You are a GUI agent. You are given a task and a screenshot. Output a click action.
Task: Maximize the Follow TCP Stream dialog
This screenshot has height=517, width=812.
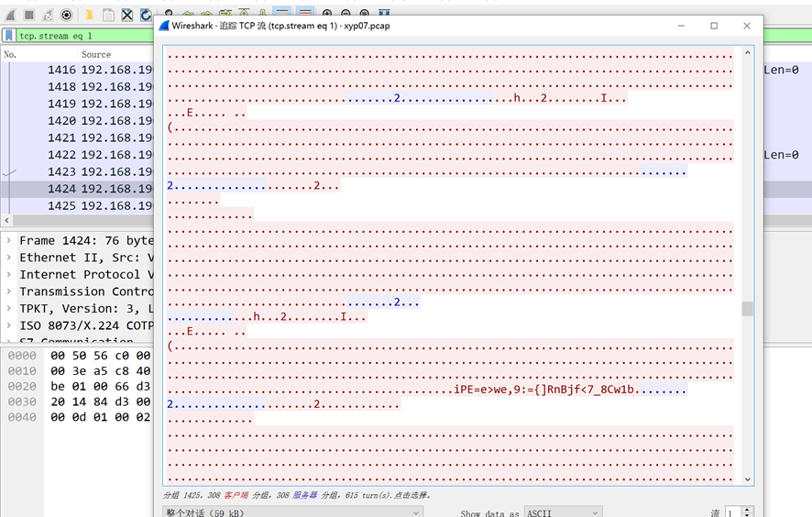[714, 26]
